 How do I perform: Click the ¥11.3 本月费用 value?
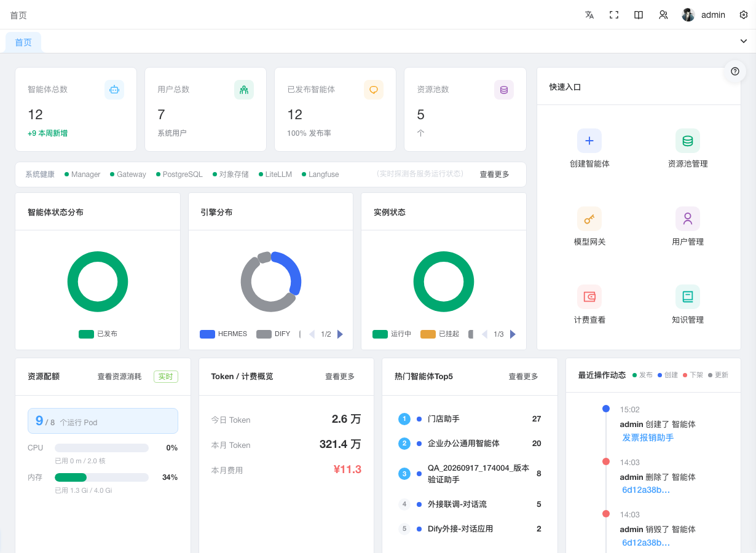(x=347, y=469)
